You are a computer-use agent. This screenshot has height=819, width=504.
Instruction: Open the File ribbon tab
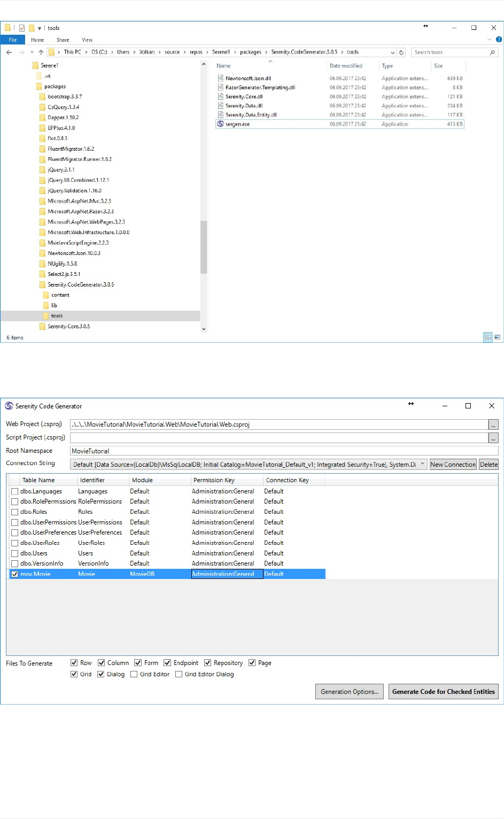[13, 40]
